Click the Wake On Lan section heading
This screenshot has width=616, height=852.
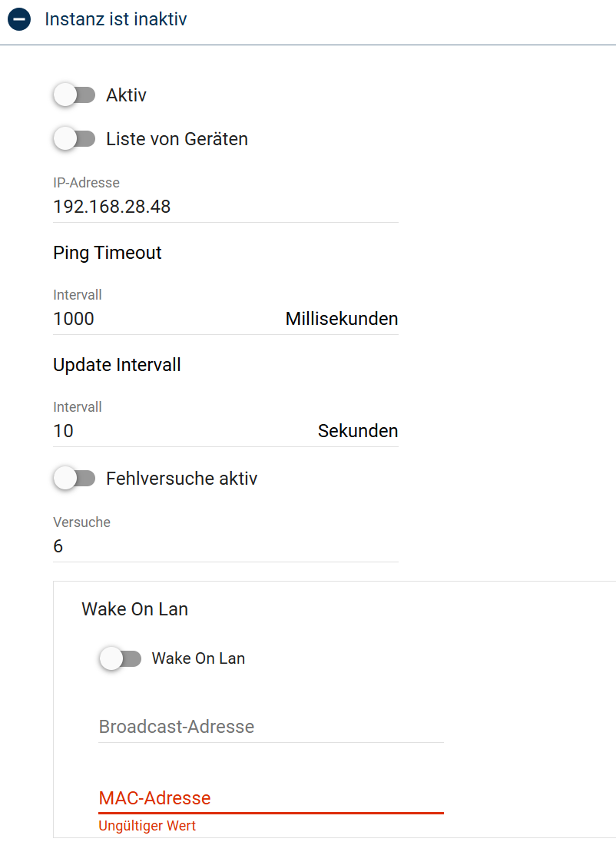coord(134,609)
